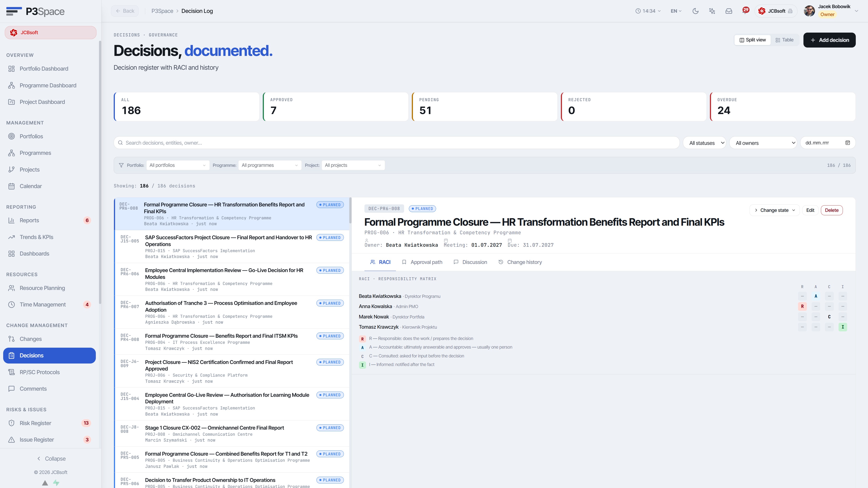
Task: Open the EN language selector
Action: (x=676, y=11)
